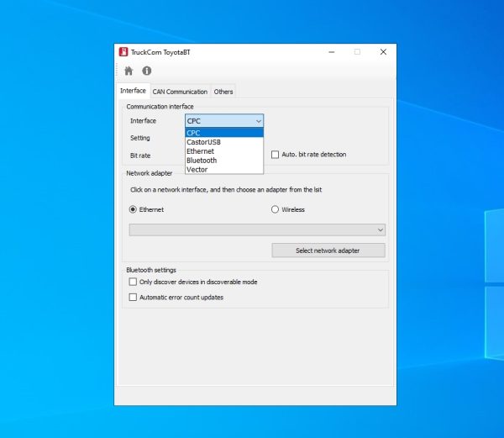Open the Info icon in the toolbar
The image size is (504, 438).
point(147,71)
